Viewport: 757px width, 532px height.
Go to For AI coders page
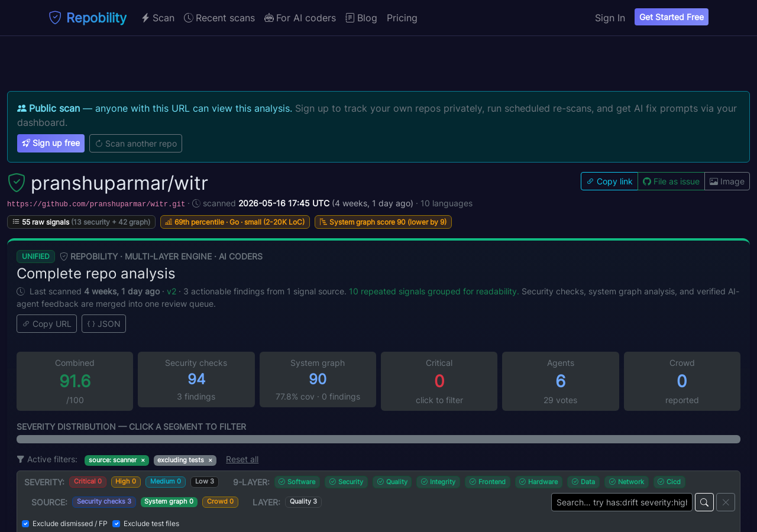pos(300,18)
